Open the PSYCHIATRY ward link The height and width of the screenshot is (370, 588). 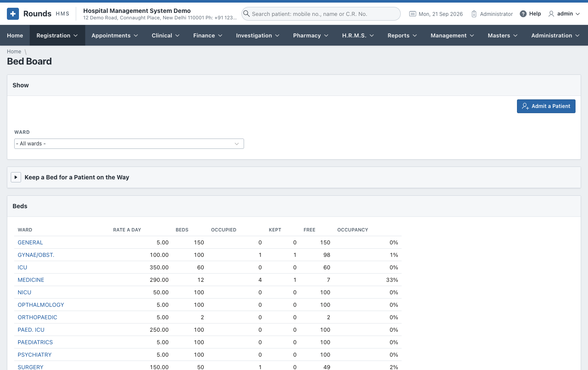click(x=34, y=355)
